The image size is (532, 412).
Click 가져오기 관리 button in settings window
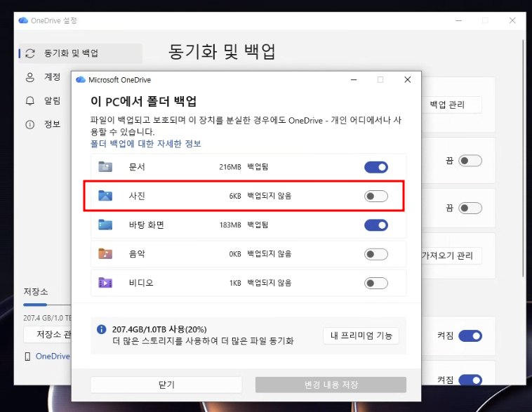tap(451, 255)
